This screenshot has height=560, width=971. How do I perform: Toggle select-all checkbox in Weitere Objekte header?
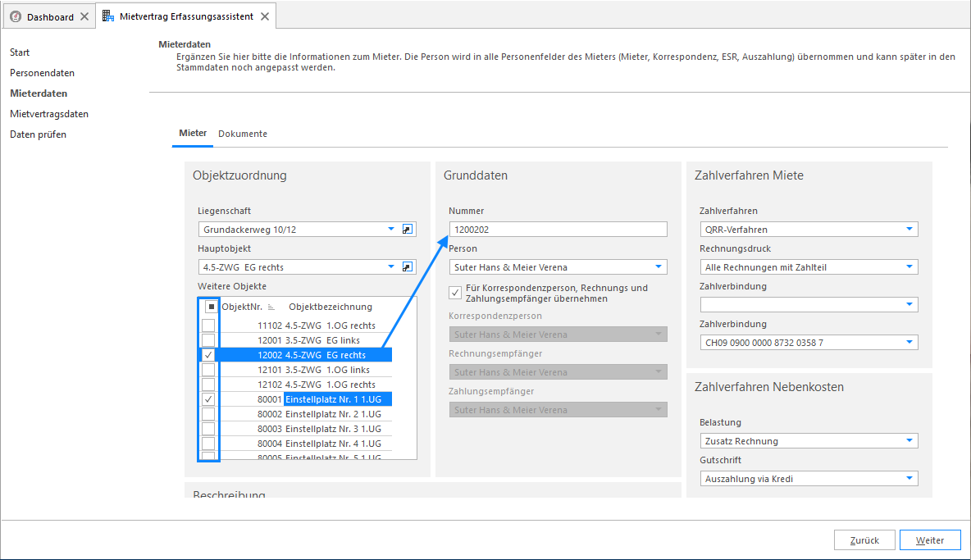tap(211, 307)
